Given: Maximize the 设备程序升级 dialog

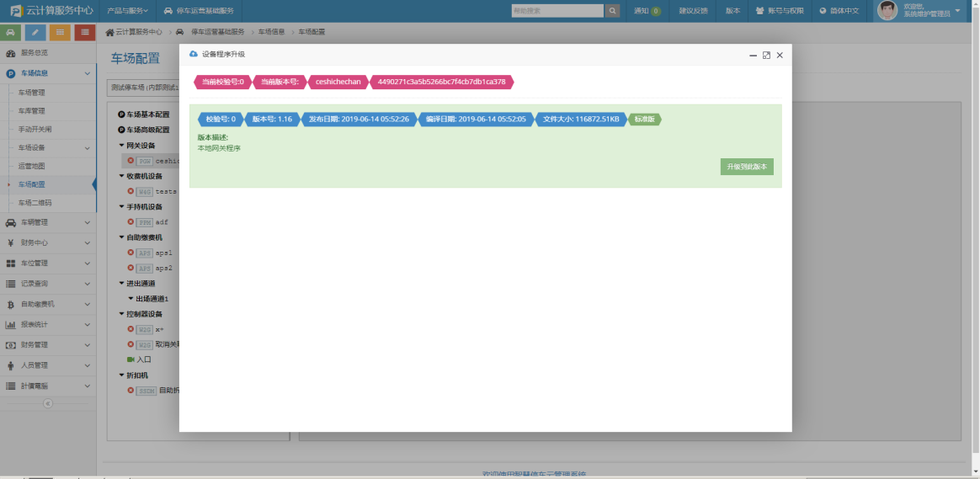Looking at the screenshot, I should tap(766, 55).
